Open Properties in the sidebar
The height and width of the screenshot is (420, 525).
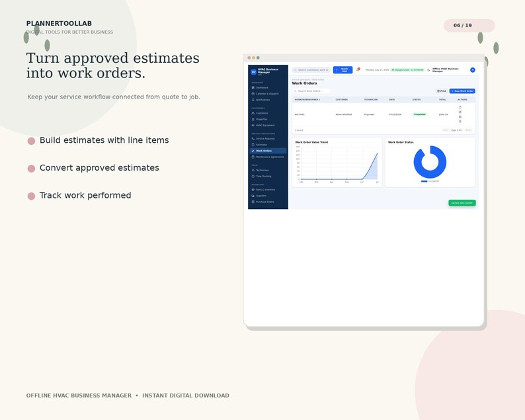coord(267,119)
